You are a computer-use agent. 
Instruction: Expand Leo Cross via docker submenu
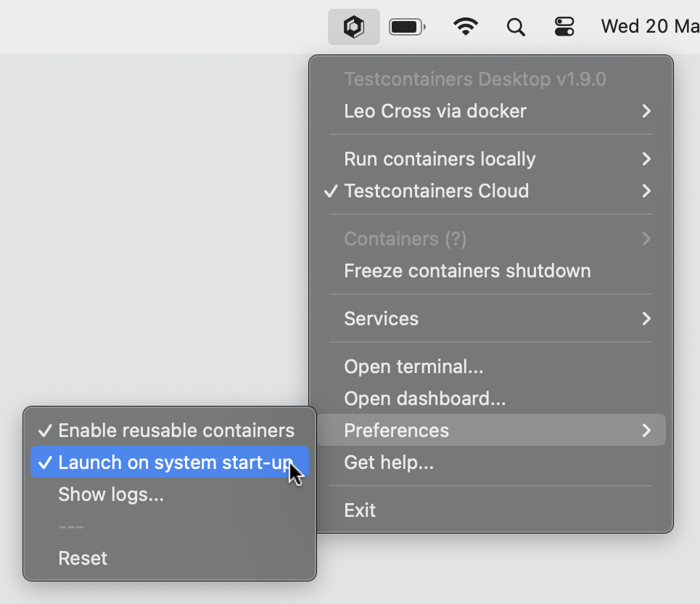[435, 110]
